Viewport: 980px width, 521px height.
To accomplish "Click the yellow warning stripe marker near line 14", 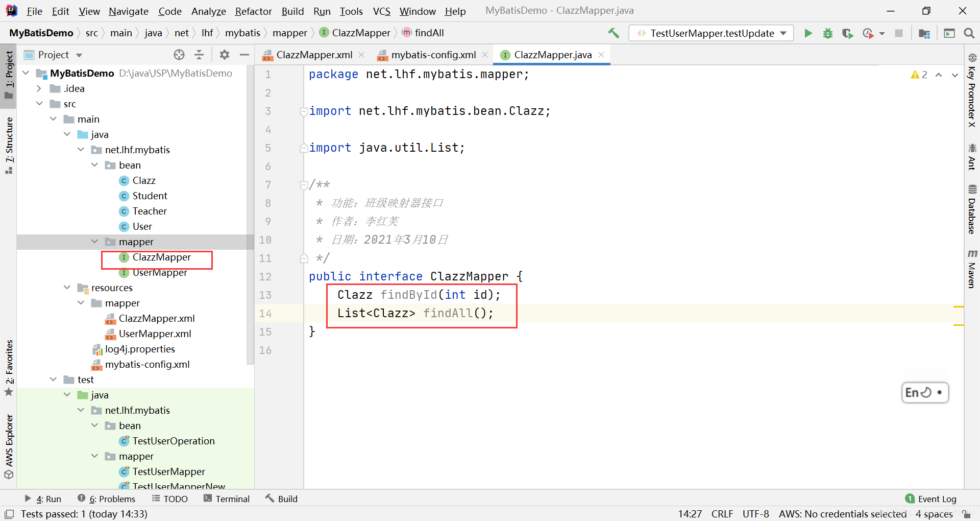I will [958, 306].
